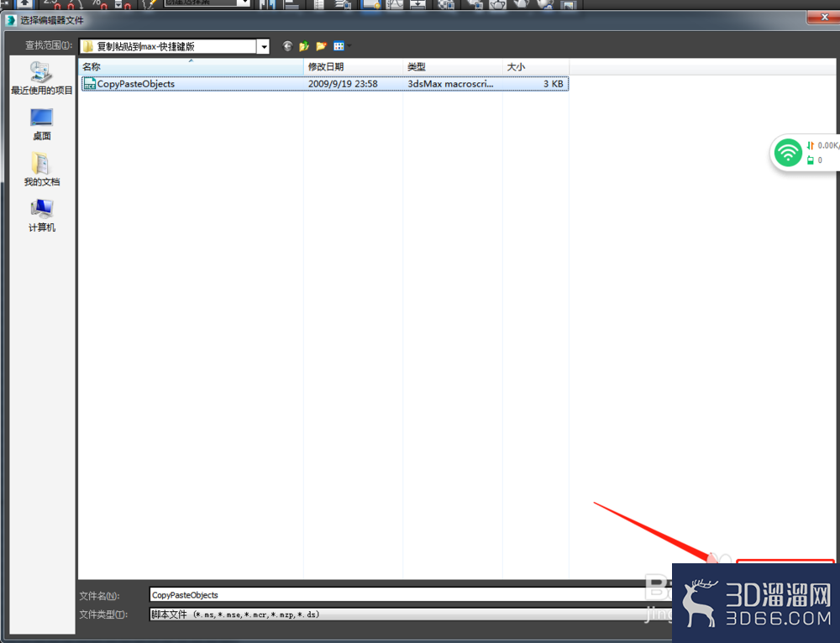Open 计算机 in places bar
Image resolution: width=840 pixels, height=643 pixels.
pos(42,216)
